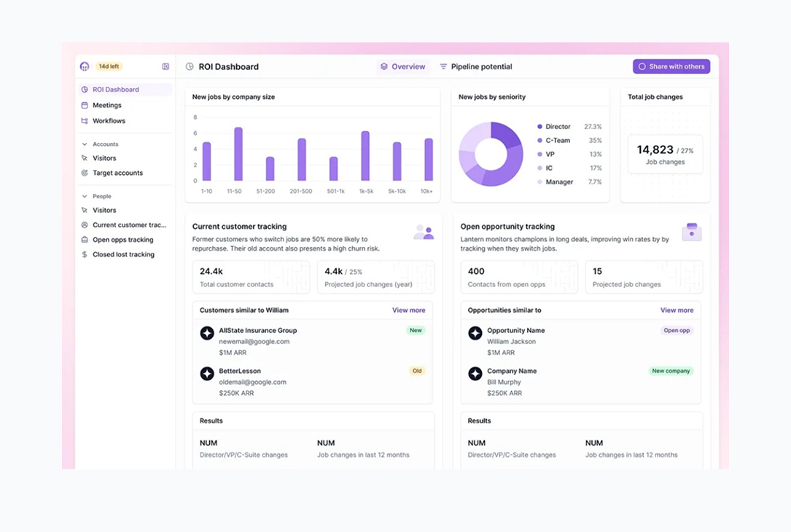The width and height of the screenshot is (791, 532).
Task: Click the briefcase icon in Open opportunity tracking
Action: [x=691, y=232]
